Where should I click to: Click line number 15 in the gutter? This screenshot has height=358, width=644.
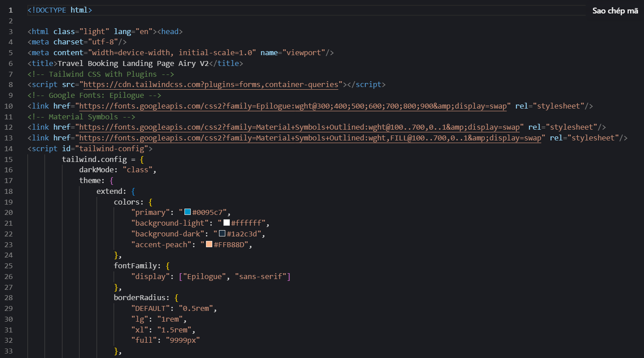pyautogui.click(x=10, y=159)
